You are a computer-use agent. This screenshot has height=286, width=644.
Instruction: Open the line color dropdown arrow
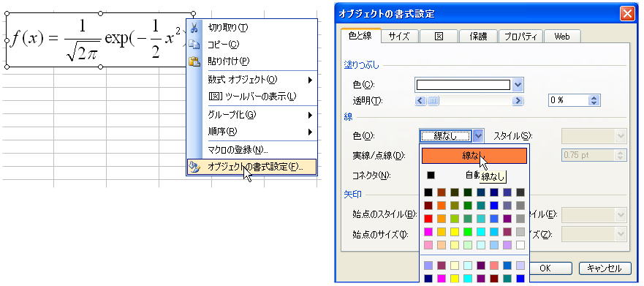click(x=478, y=135)
